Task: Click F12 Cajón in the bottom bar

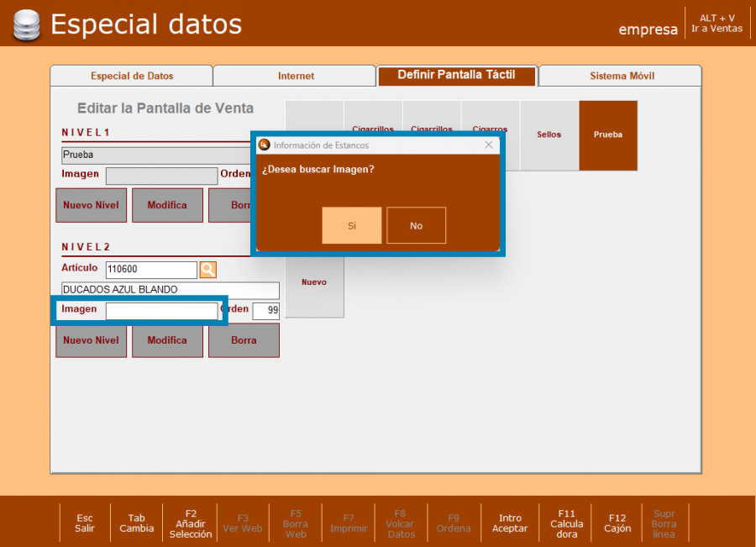Action: click(x=617, y=523)
